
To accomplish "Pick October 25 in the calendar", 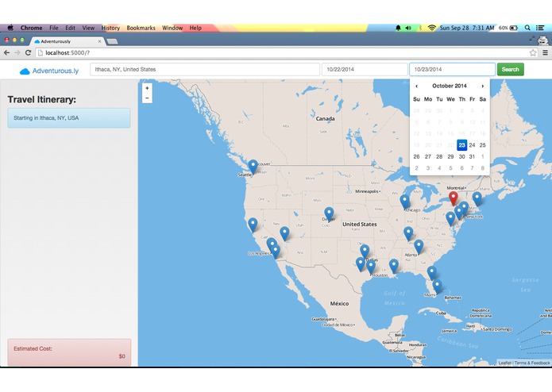I will click(x=483, y=145).
